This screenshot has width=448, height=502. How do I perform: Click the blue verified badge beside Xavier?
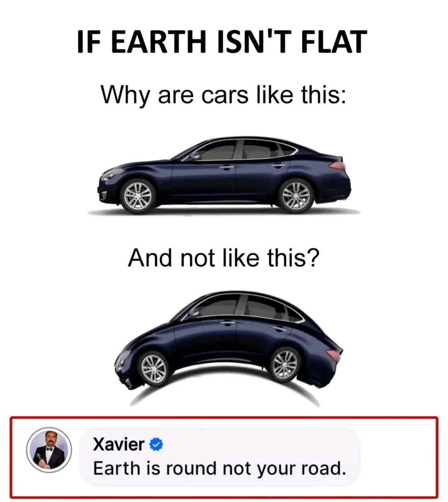[156, 445]
